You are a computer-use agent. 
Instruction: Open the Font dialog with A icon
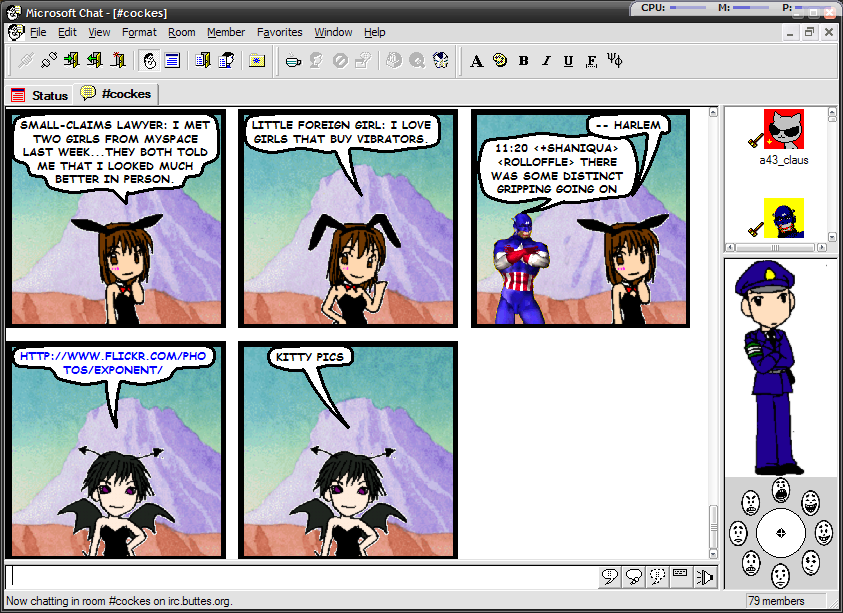coord(476,61)
